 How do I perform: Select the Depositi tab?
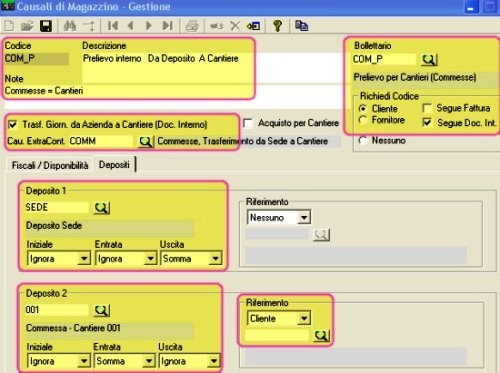click(x=114, y=164)
